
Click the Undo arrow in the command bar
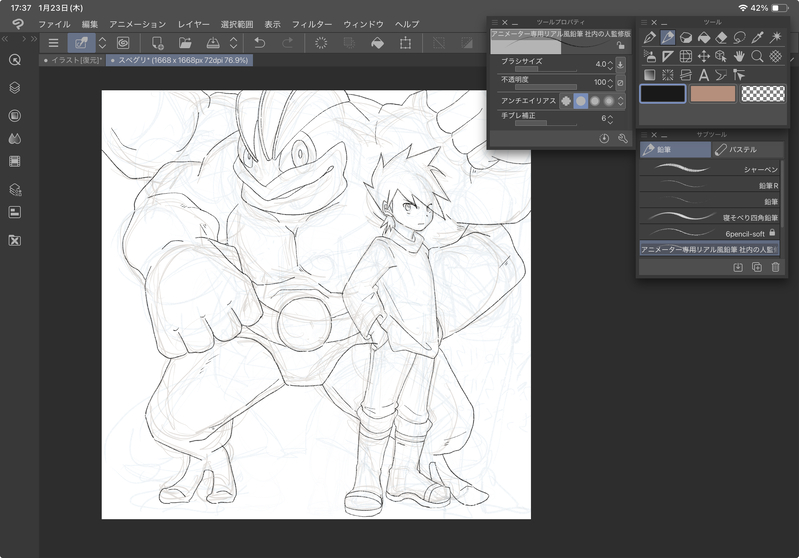260,43
